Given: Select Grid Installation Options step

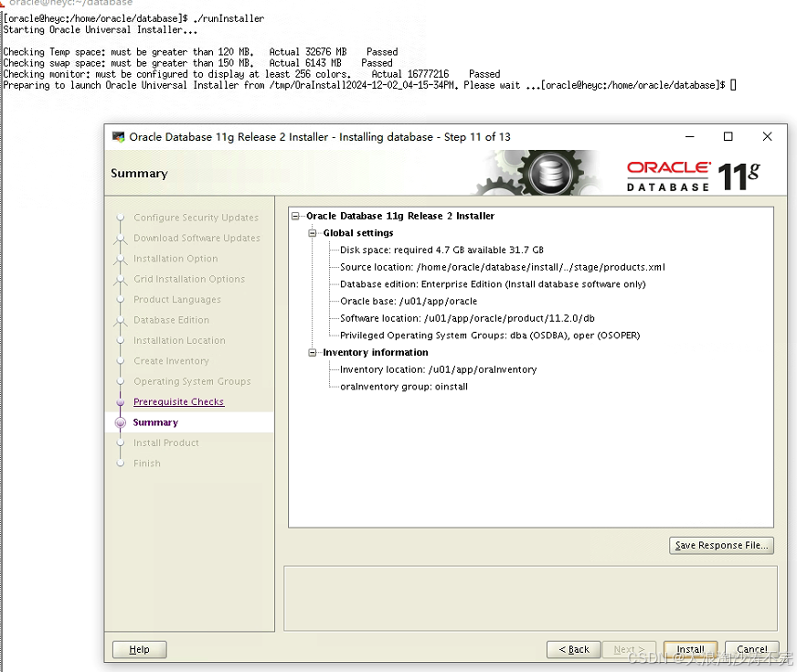Looking at the screenshot, I should tap(189, 279).
